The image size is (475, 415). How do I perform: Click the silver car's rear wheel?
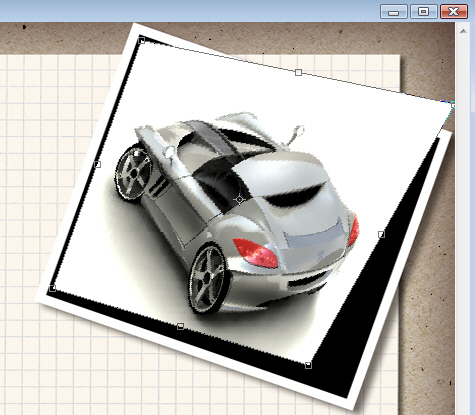(x=208, y=279)
